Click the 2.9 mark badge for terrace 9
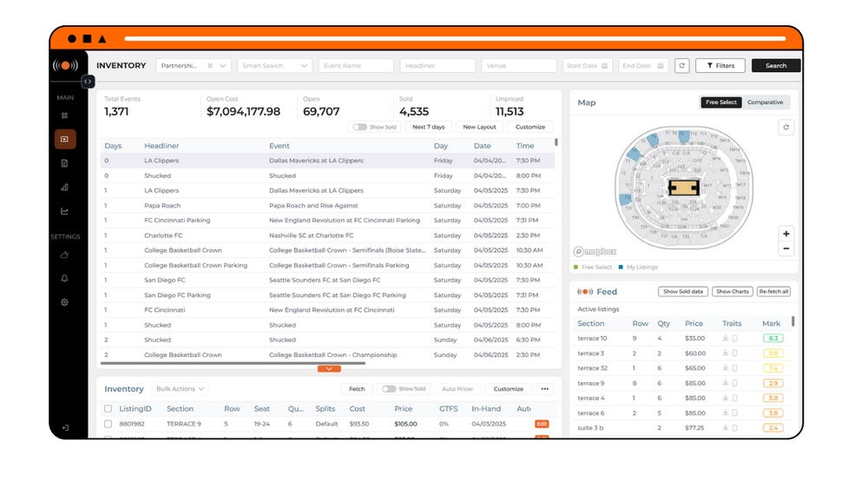The width and height of the screenshot is (868, 489). 773,383
